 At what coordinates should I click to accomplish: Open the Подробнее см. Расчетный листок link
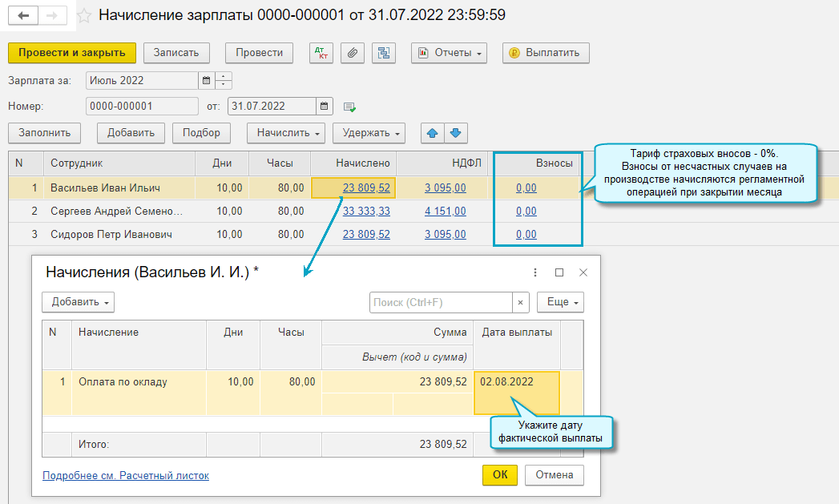[x=125, y=475]
